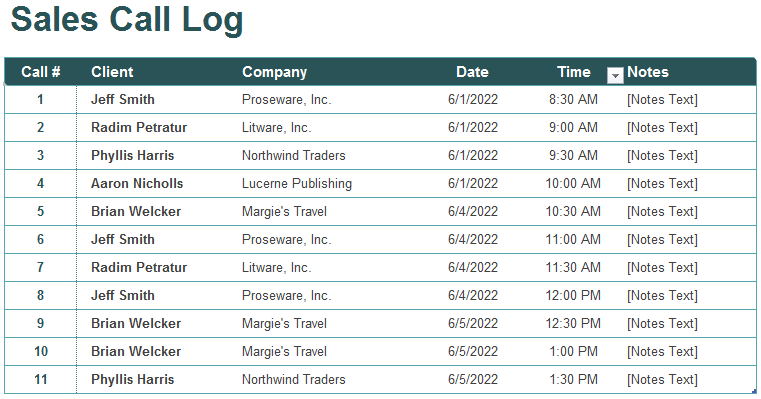Select the Sales Call Log title
761x399 pixels.
coord(127,19)
